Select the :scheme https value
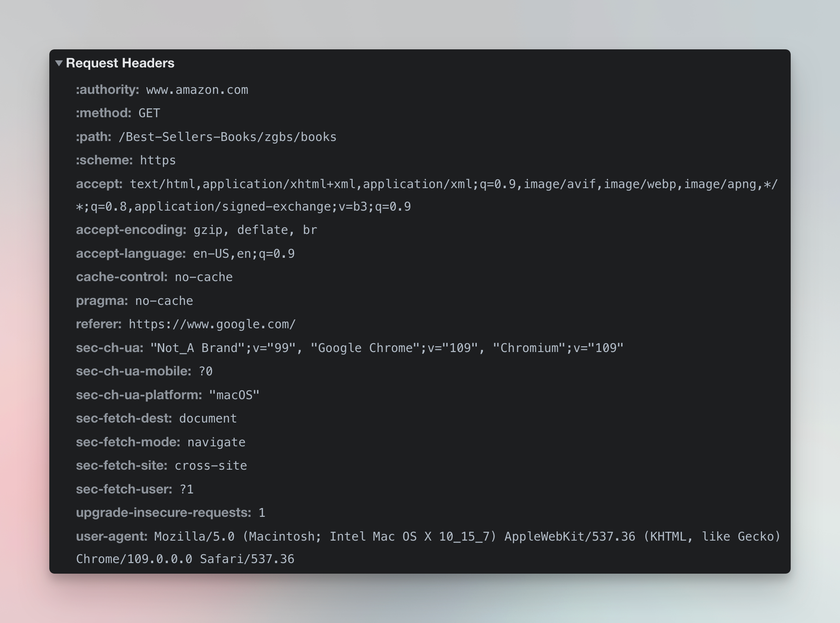 (x=158, y=160)
